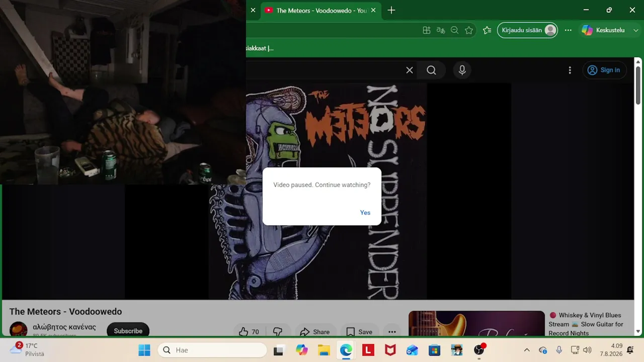The height and width of the screenshot is (362, 644).
Task: Save the video to a playlist
Action: pos(359,332)
